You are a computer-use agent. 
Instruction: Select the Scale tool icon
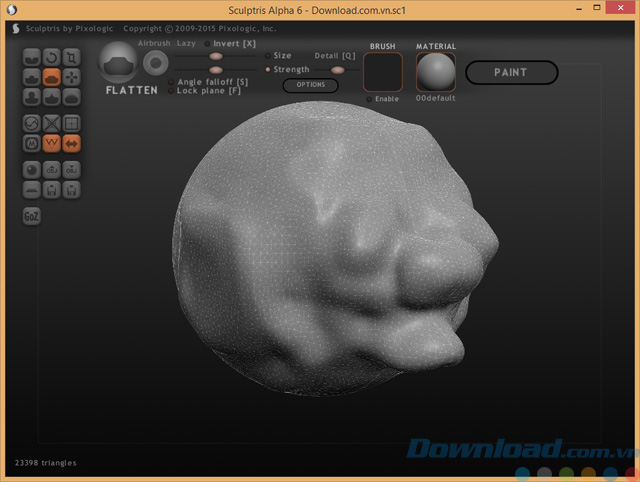click(71, 57)
